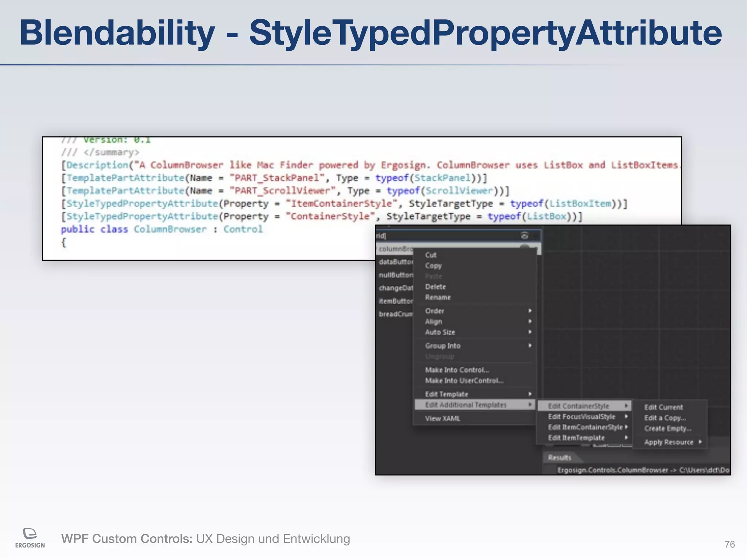Click ColumnBrowser class name in code

tap(170, 229)
